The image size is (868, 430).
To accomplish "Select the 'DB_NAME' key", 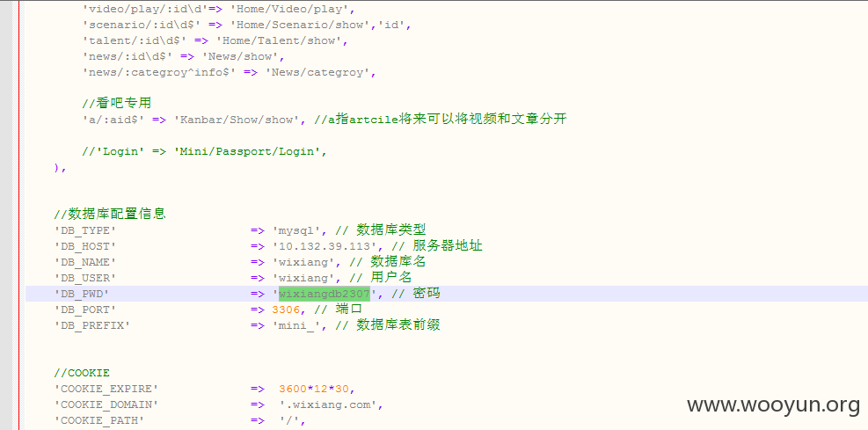I will [84, 262].
